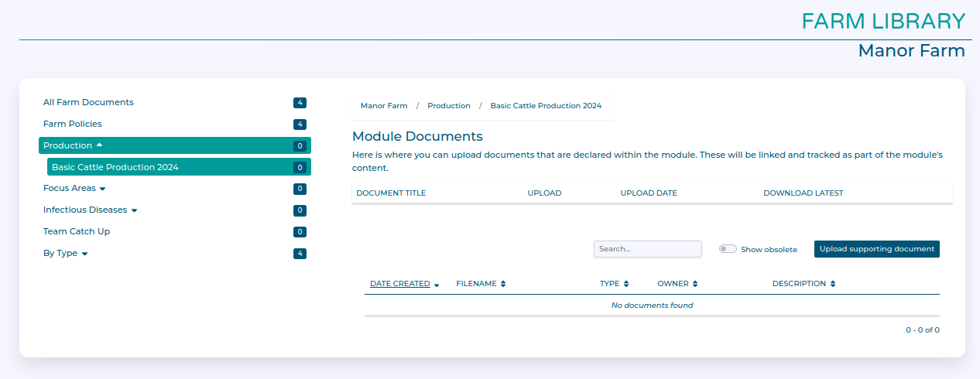Click the document Search field
Viewport: 980px width, 379px height.
click(647, 249)
